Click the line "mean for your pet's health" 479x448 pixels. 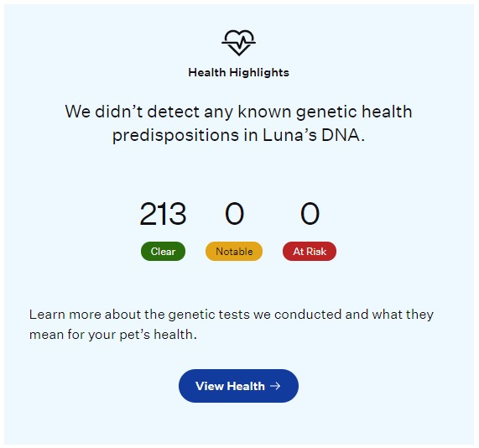pos(113,335)
